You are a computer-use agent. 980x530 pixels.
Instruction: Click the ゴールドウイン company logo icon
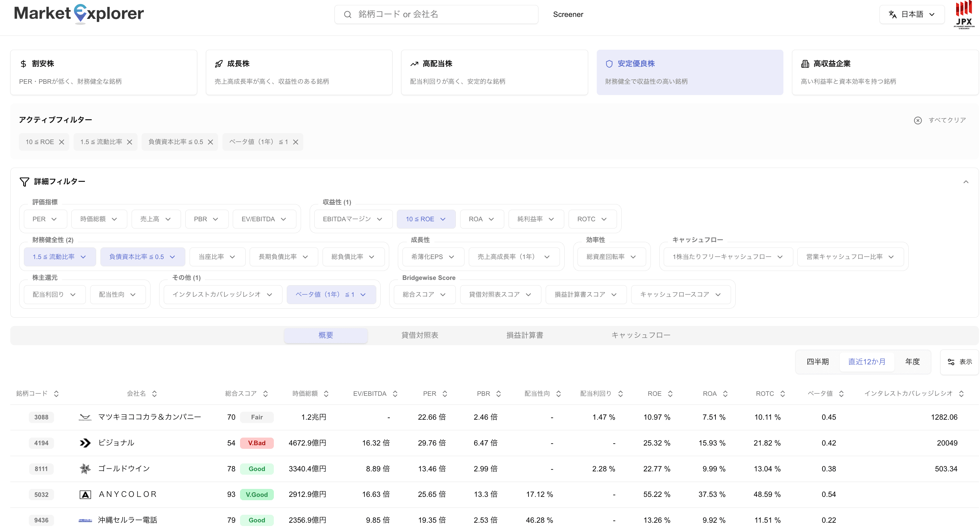click(x=85, y=468)
